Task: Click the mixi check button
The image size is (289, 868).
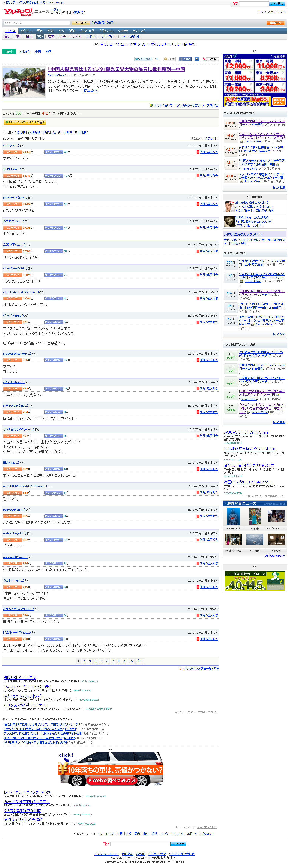Action: click(170, 59)
